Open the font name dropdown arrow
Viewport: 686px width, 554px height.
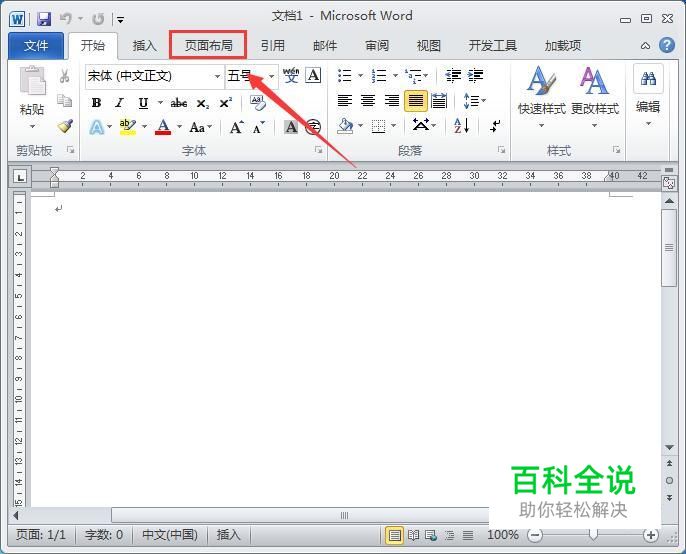(217, 76)
